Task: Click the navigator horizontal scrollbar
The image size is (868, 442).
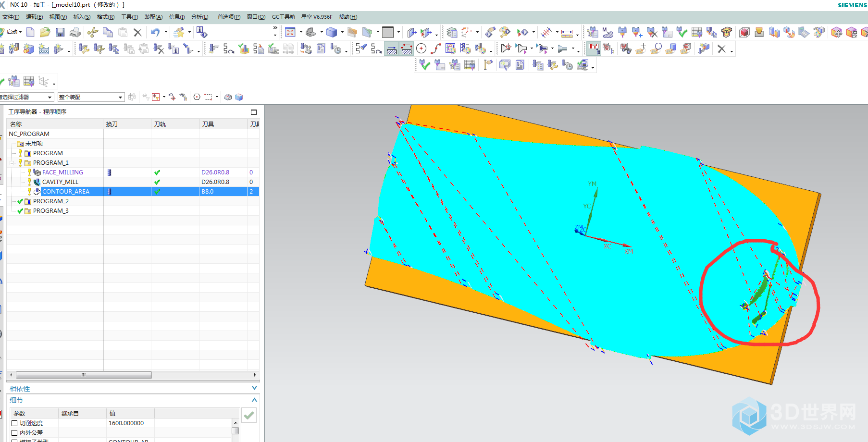Action: click(x=84, y=375)
